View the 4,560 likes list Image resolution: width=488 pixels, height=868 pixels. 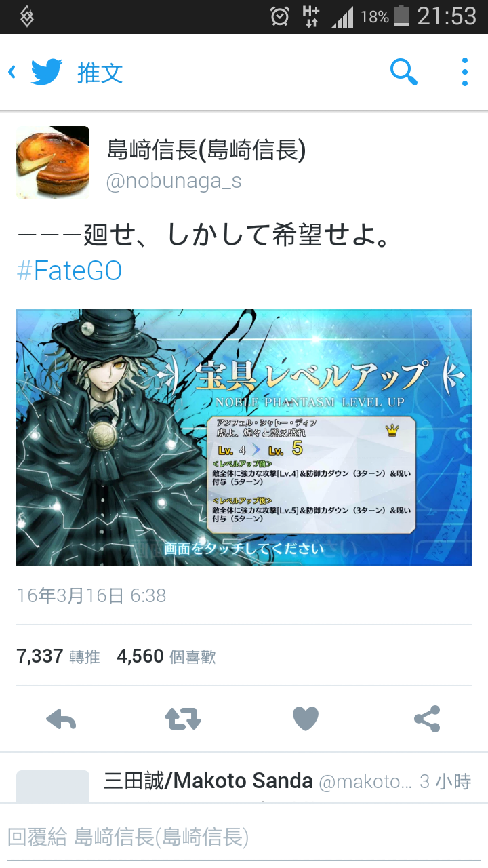[x=166, y=656]
